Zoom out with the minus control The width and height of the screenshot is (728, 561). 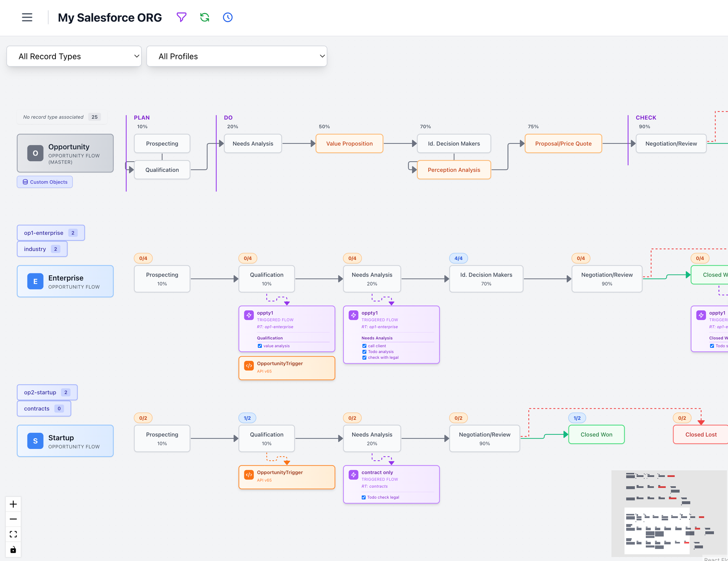click(13, 519)
